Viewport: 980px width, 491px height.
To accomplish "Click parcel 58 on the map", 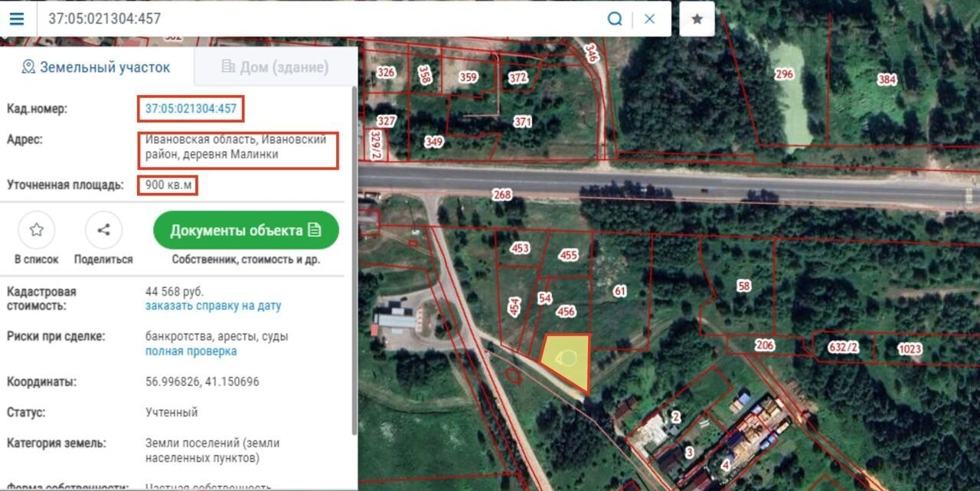I will [743, 286].
